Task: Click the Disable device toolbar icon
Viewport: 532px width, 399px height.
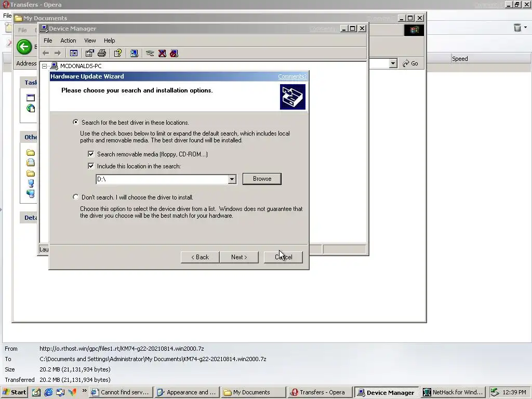Action: click(174, 54)
